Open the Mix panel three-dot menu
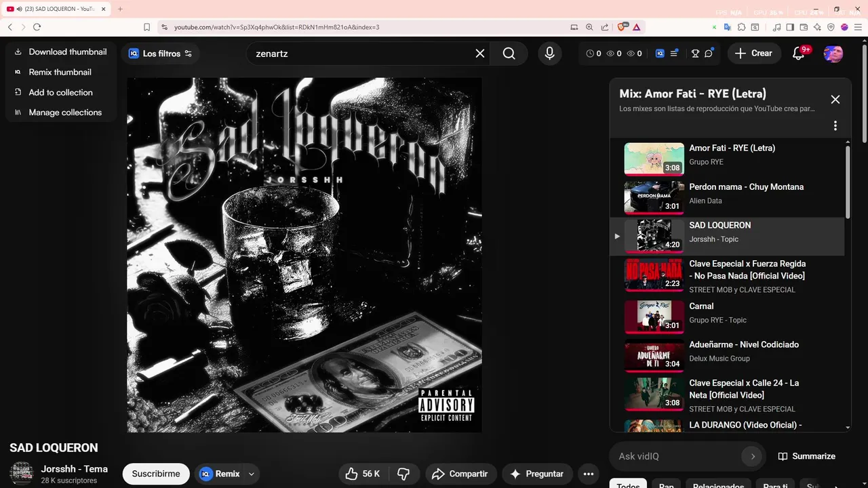This screenshot has width=868, height=488. tap(835, 125)
